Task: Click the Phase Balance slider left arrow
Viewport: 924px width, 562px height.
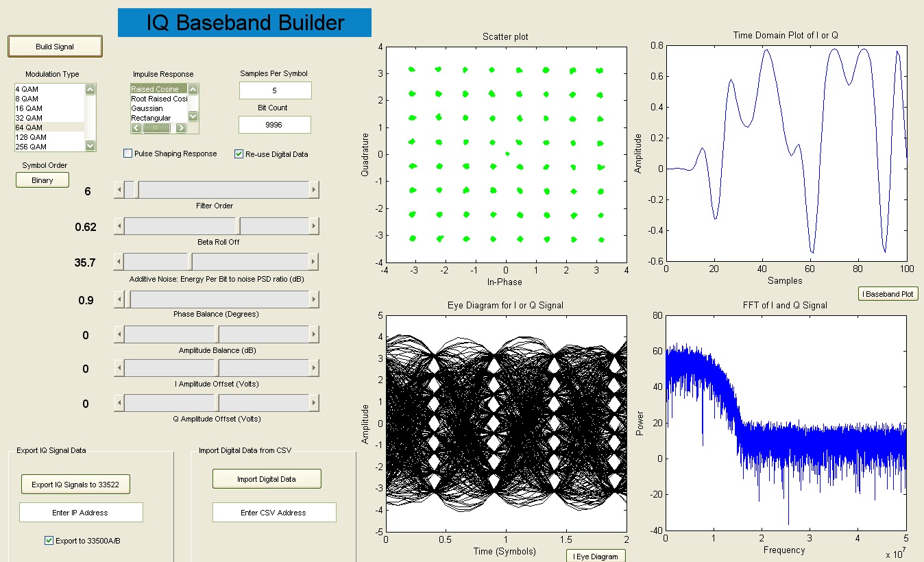Action: (x=120, y=298)
